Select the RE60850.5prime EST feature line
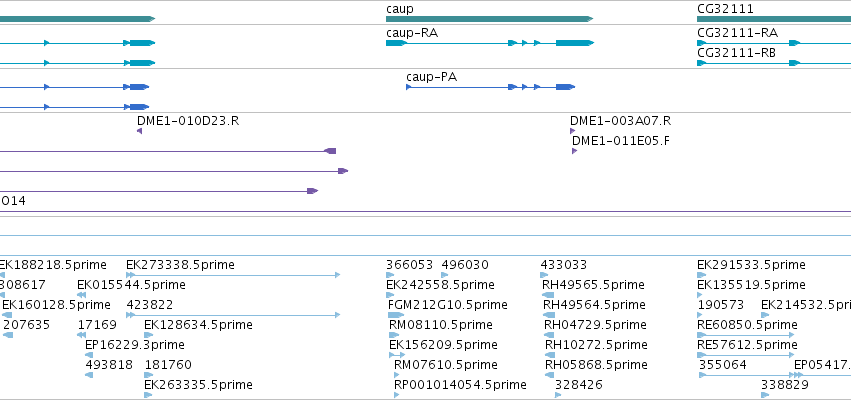The height and width of the screenshot is (400, 851). point(745,335)
